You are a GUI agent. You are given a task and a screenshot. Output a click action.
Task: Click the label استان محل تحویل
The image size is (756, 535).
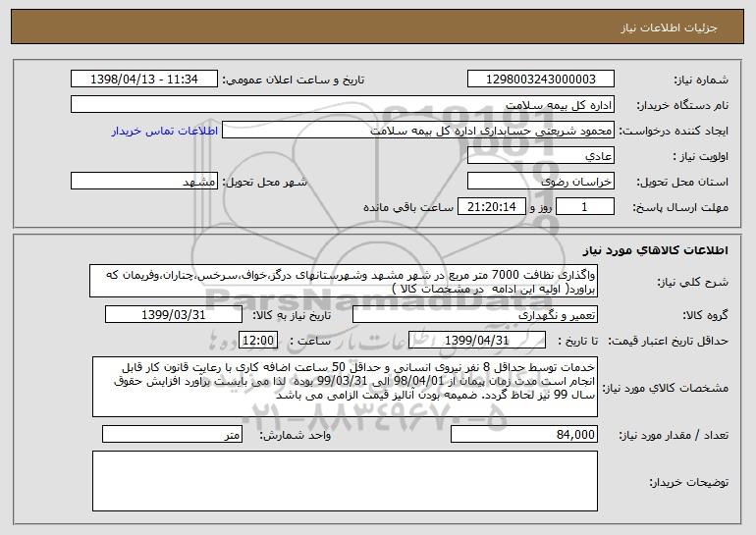point(683,183)
